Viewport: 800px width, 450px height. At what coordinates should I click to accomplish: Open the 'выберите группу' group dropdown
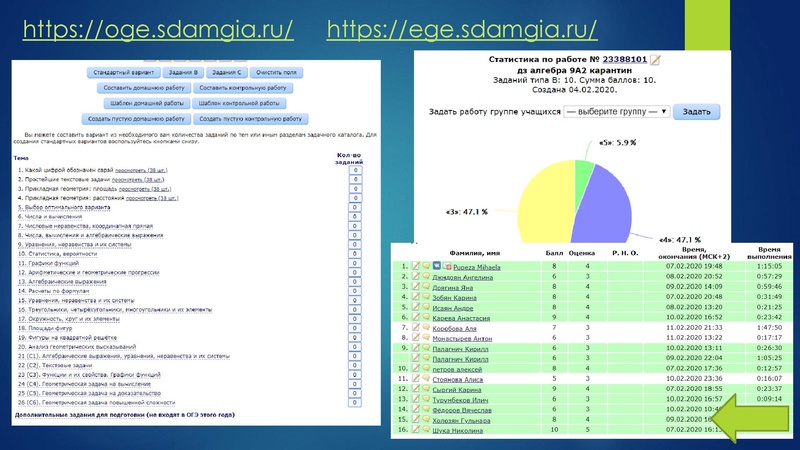[615, 113]
